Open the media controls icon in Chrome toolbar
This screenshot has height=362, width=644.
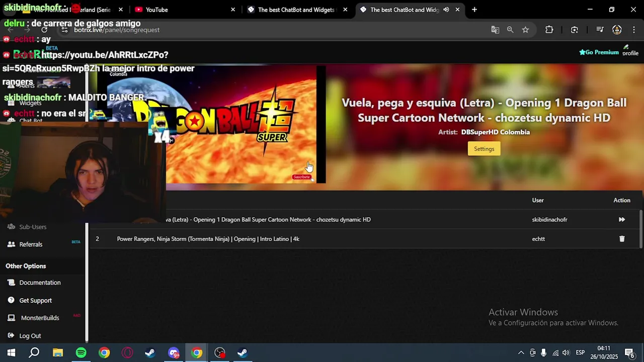(x=600, y=30)
